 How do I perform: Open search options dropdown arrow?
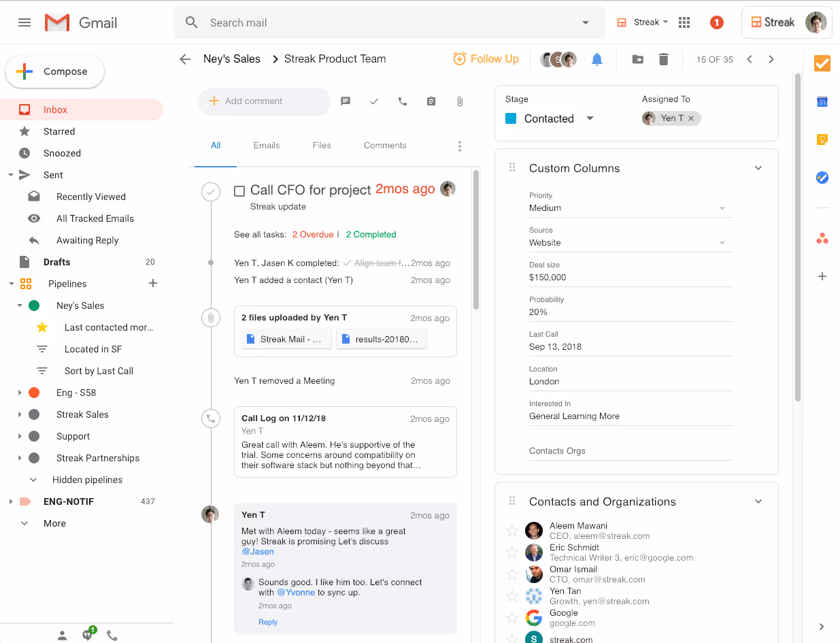click(x=586, y=23)
